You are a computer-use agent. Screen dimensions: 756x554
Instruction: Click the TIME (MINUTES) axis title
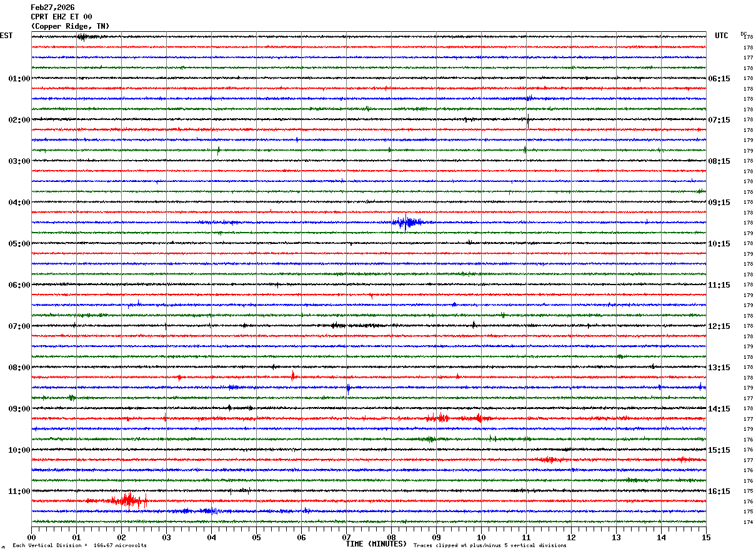(x=376, y=544)
